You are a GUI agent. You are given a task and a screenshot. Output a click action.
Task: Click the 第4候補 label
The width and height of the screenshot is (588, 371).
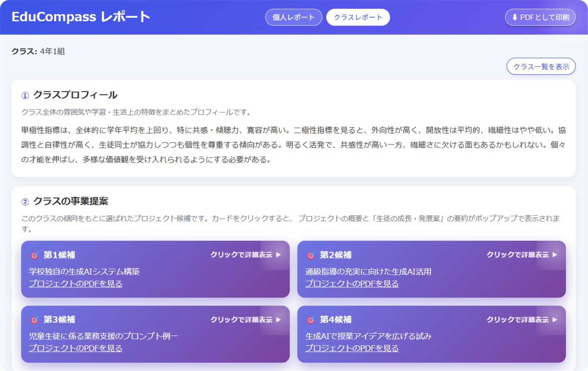[336, 320]
